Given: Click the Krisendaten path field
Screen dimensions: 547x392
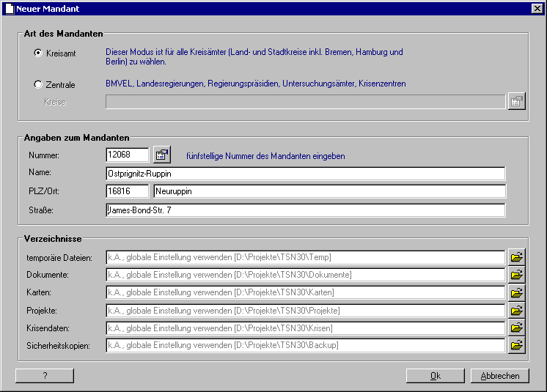Looking at the screenshot, I should click(x=306, y=328).
